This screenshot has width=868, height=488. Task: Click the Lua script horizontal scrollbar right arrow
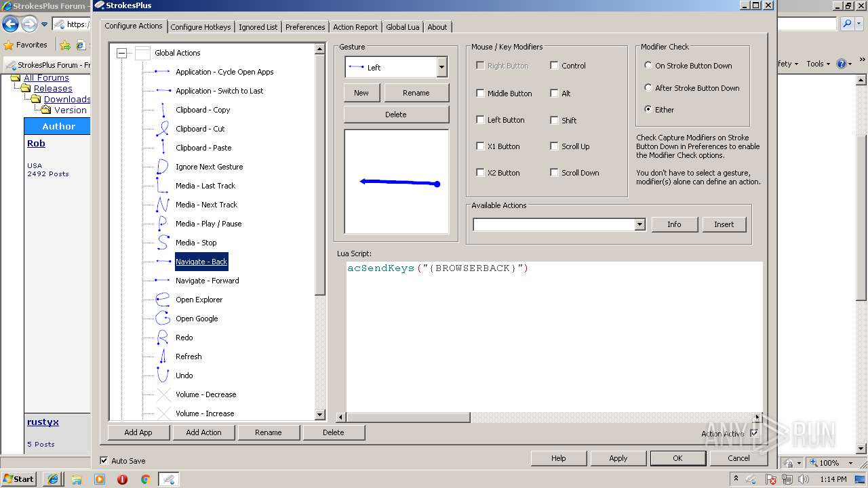(757, 418)
